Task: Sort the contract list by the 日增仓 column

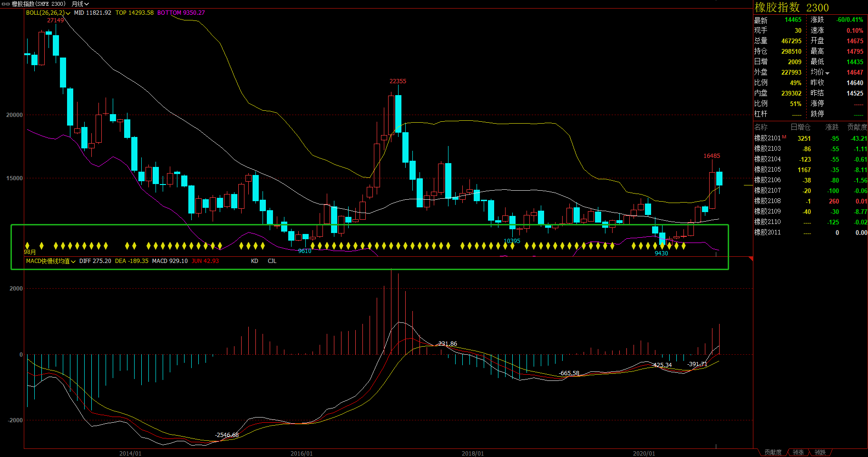Action: (800, 127)
